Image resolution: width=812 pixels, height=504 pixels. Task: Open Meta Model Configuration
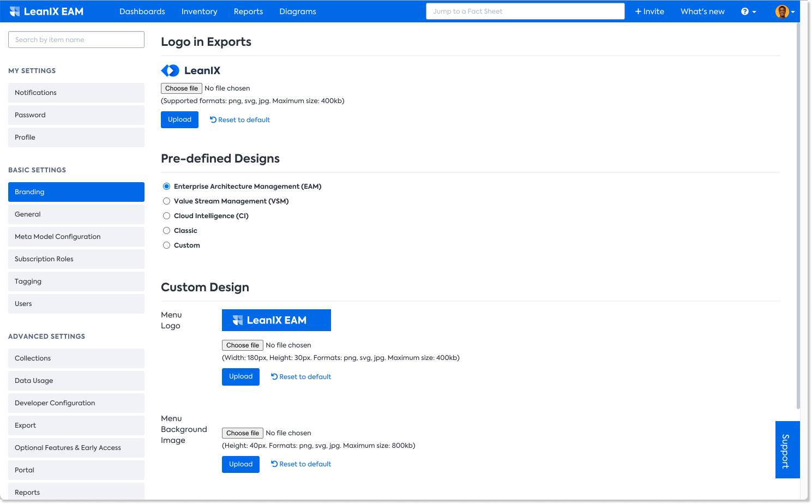click(x=76, y=237)
